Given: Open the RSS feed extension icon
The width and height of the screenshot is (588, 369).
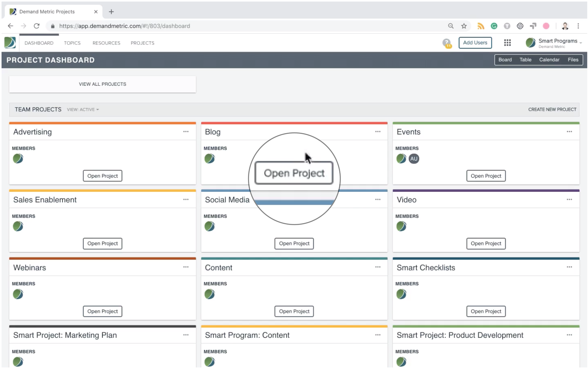Looking at the screenshot, I should tap(481, 26).
